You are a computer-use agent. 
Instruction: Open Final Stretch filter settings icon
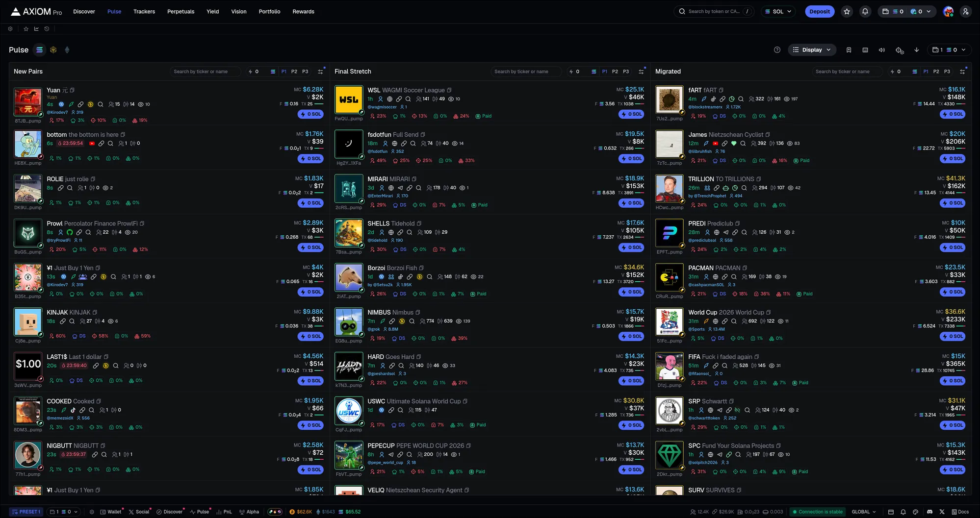click(x=641, y=72)
